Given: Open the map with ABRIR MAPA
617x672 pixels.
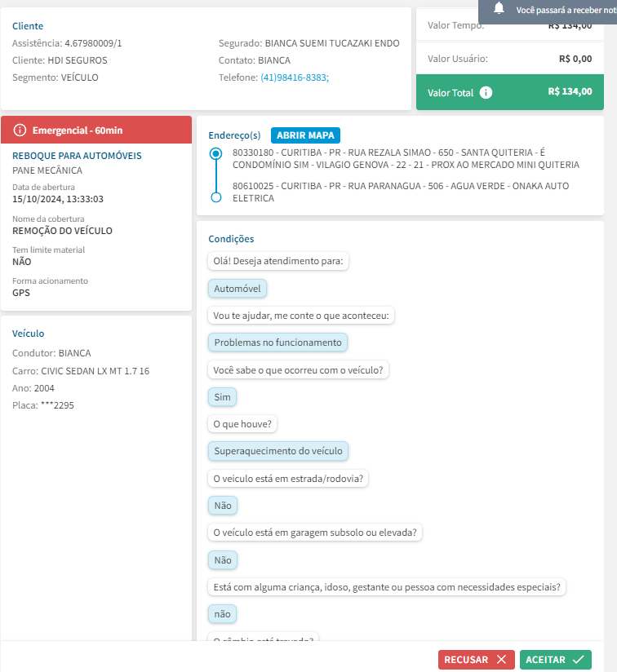Looking at the screenshot, I should pos(305,135).
